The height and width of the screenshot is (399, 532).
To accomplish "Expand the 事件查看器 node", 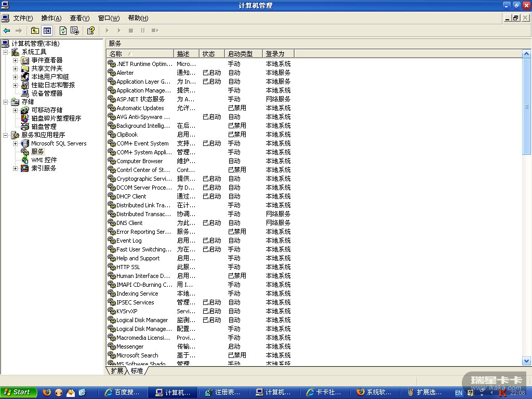I will tap(15, 60).
